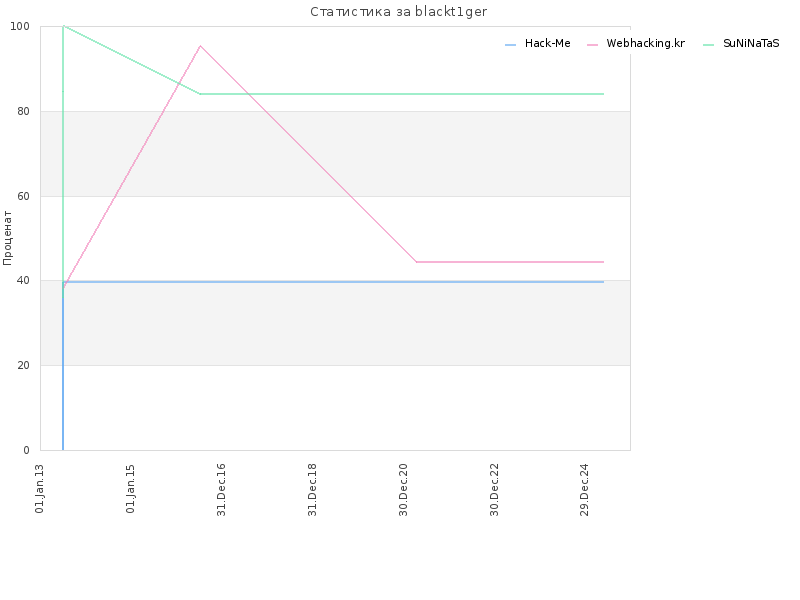
Task: Click the x-axis label 01.Jan.13
Action: coord(40,489)
